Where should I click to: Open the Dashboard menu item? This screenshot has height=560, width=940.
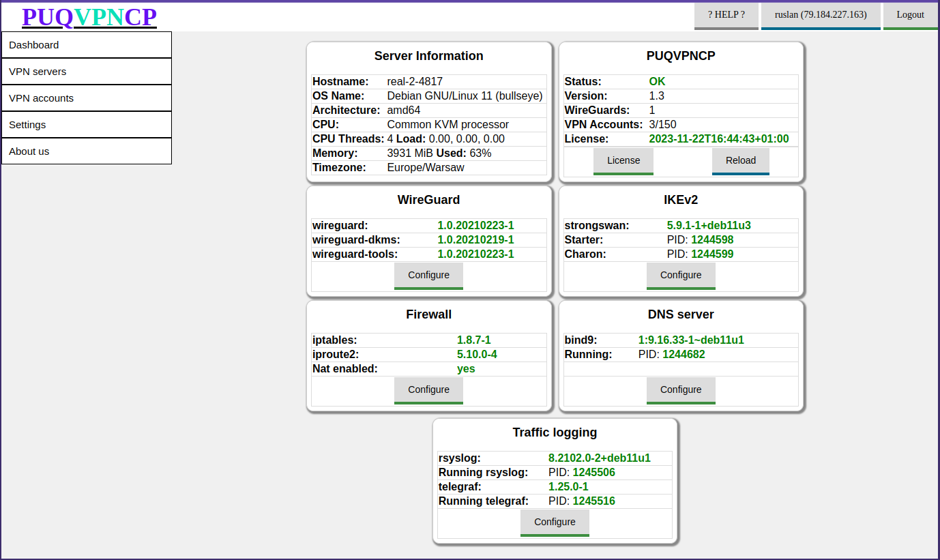[x=86, y=45]
